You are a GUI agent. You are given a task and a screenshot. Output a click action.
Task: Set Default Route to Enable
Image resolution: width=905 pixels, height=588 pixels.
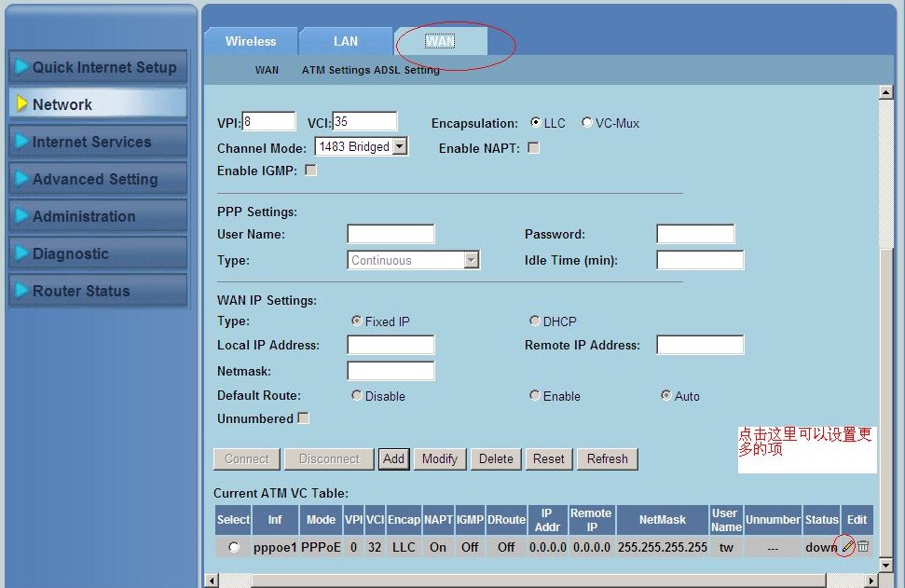point(534,395)
